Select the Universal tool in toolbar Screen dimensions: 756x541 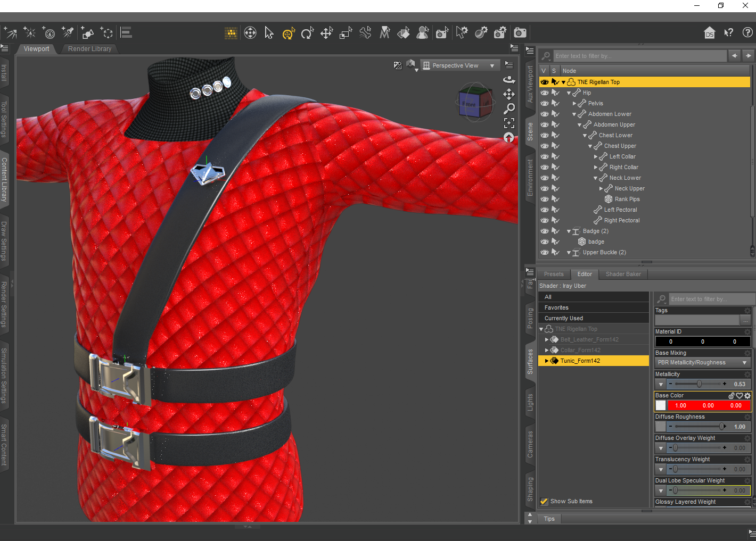tap(289, 33)
